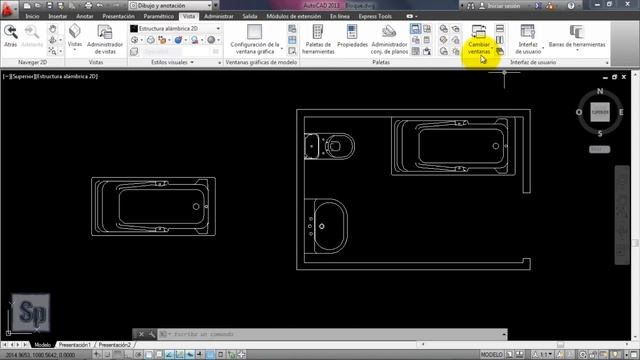640x360 pixels.
Task: Click the command line wrench customize icon
Action: (152, 334)
